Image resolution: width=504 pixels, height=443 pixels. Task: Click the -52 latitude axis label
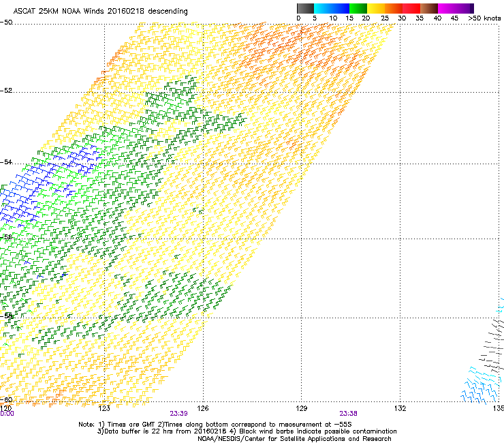pos(6,91)
